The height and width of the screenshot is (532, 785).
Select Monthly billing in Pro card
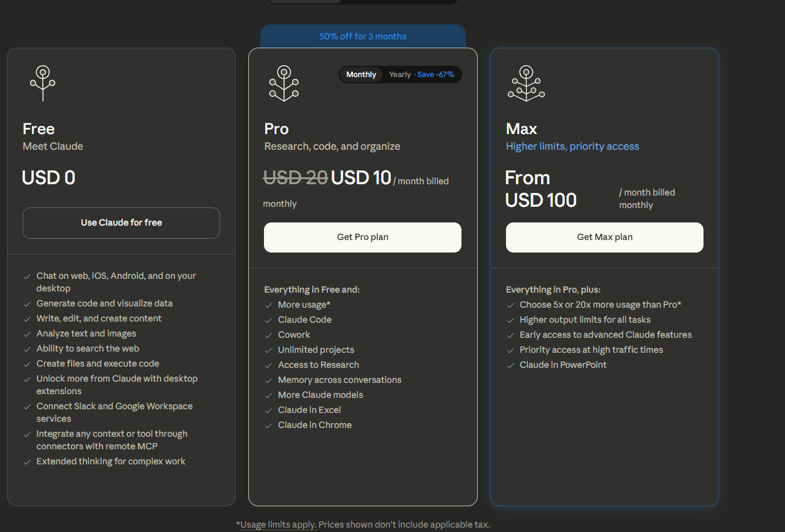point(361,75)
